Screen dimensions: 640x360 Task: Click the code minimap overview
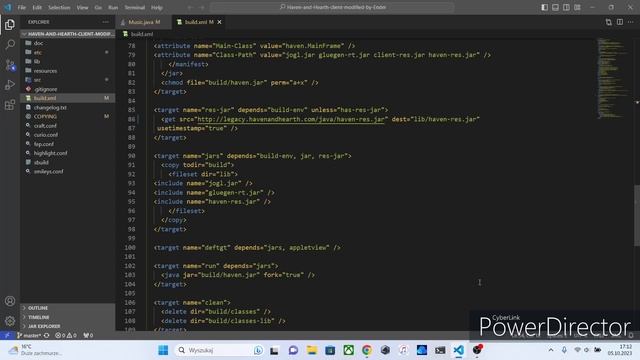point(613,78)
